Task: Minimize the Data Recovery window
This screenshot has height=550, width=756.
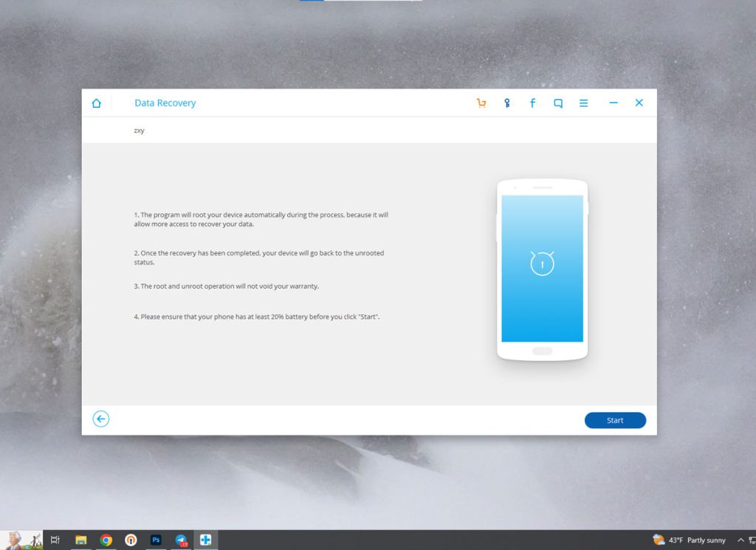Action: point(614,103)
